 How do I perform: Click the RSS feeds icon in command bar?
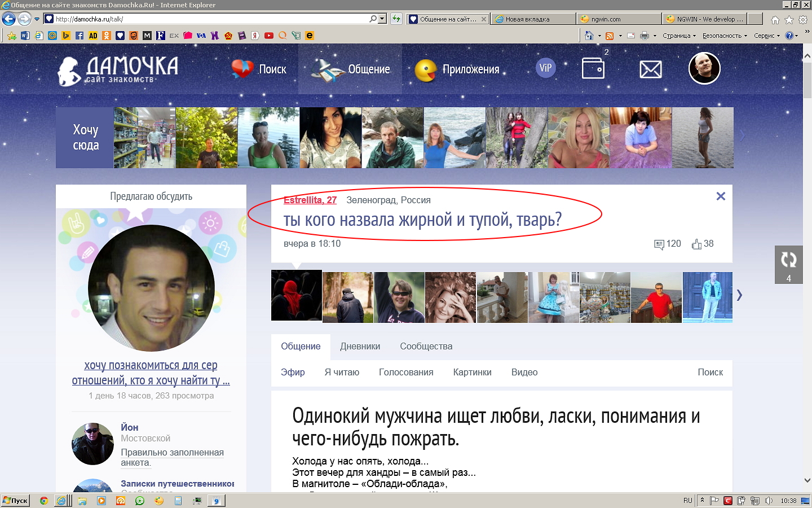click(610, 36)
